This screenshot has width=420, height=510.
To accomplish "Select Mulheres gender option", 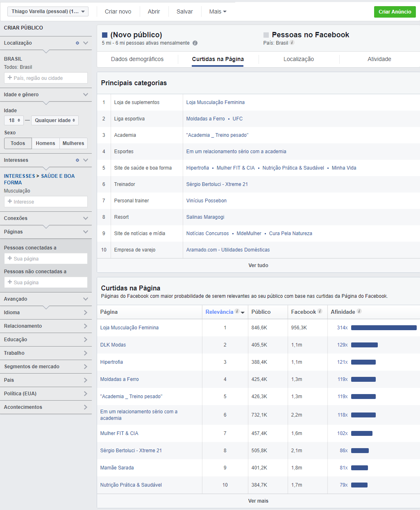I will click(x=73, y=143).
